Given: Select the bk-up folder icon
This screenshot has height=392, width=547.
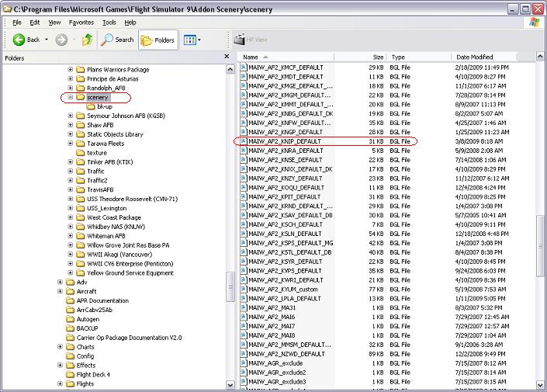Looking at the screenshot, I should pos(91,106).
